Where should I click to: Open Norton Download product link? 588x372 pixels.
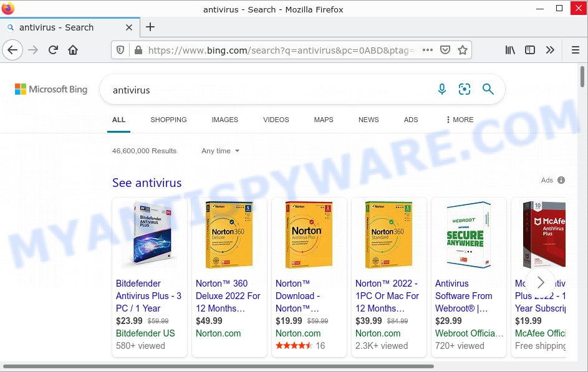point(298,296)
